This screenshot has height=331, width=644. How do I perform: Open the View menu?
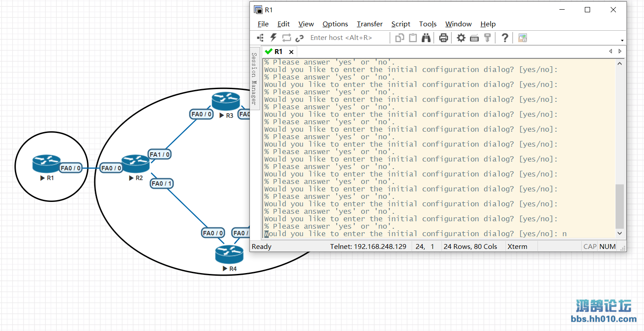[x=306, y=24]
